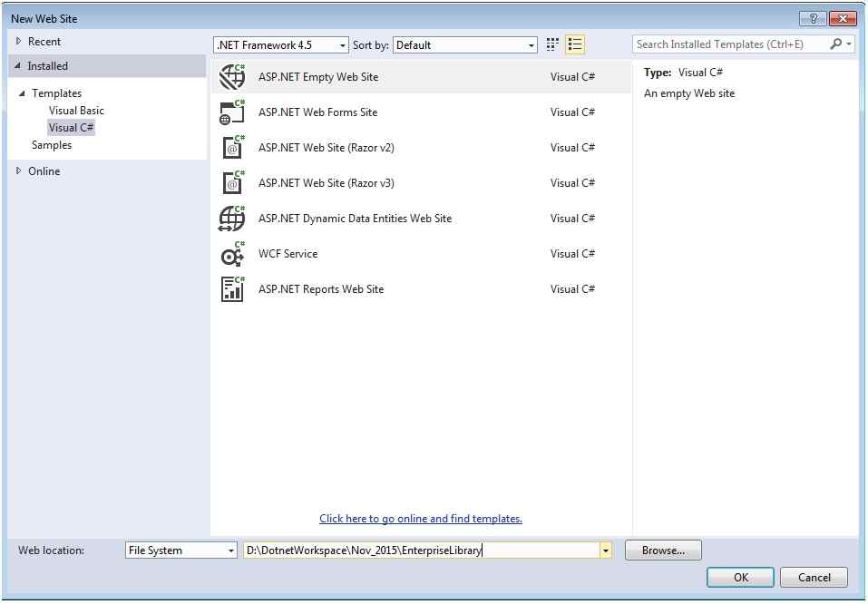Open the .NET Framework 4.5 dropdown
Viewport: 868px width, 604px height.
point(281,45)
